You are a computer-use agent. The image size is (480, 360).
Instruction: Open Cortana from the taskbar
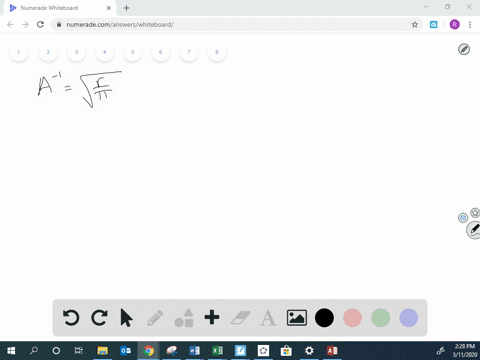tap(56, 351)
